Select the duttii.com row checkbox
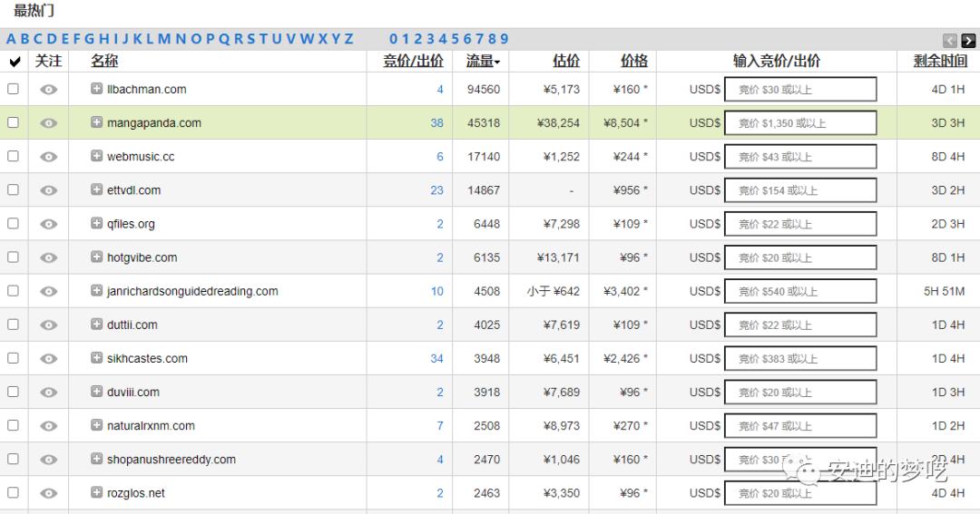This screenshot has width=980, height=514. point(13,325)
